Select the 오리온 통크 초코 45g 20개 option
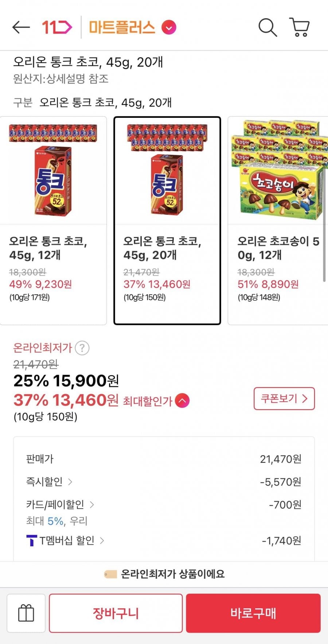Viewport: 328px width, 644px height. 167,220
